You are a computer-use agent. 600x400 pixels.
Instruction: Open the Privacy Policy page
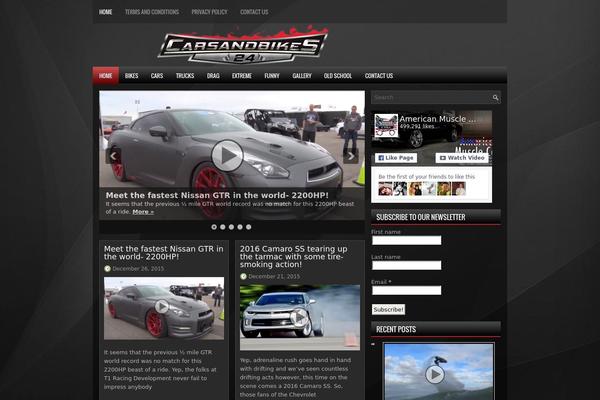(209, 12)
